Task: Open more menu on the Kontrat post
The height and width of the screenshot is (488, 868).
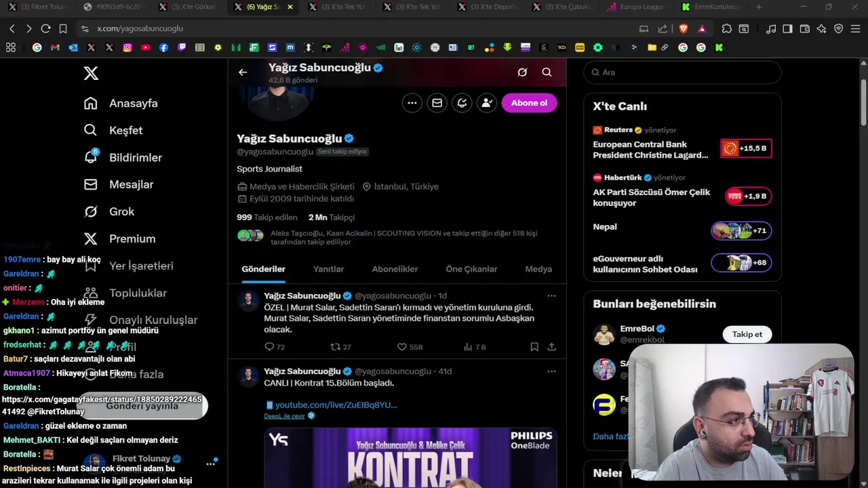Action: tap(551, 371)
